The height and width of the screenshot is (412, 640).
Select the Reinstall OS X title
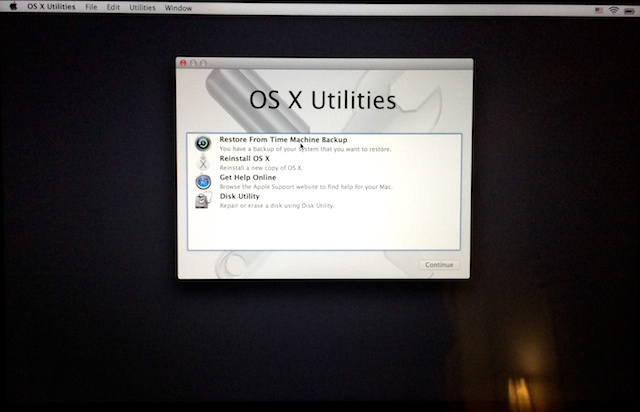[244, 158]
